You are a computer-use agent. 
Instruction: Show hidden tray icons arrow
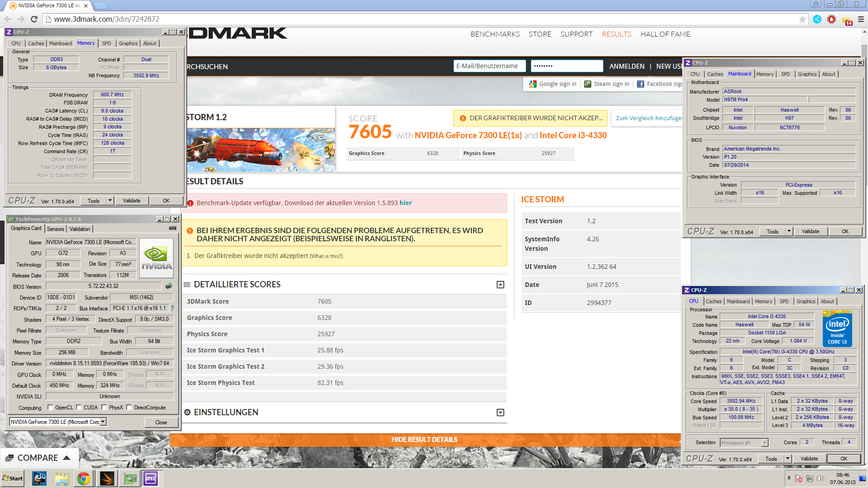(789, 478)
